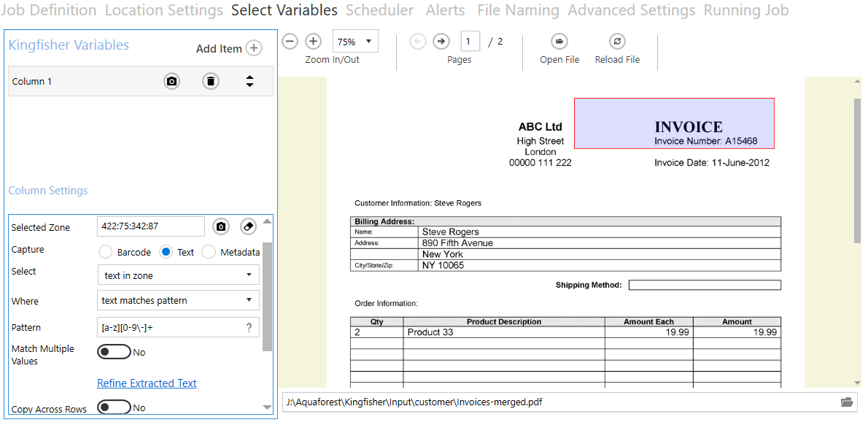Image resolution: width=868 pixels, height=425 pixels.
Task: Delete Column 1 using the trash icon
Action: tap(211, 81)
